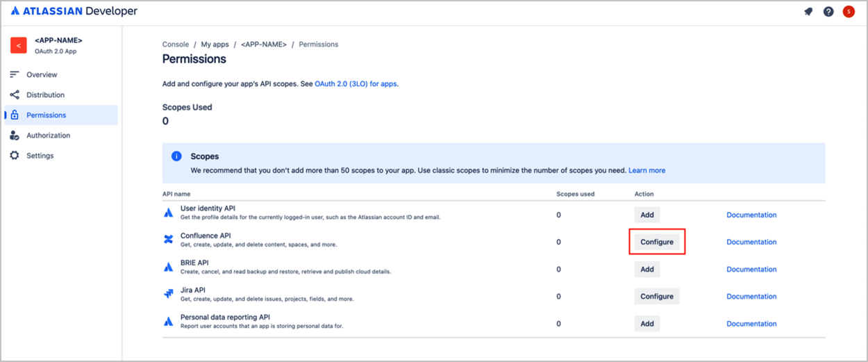Add the User identity API
The image size is (868, 362).
point(647,215)
